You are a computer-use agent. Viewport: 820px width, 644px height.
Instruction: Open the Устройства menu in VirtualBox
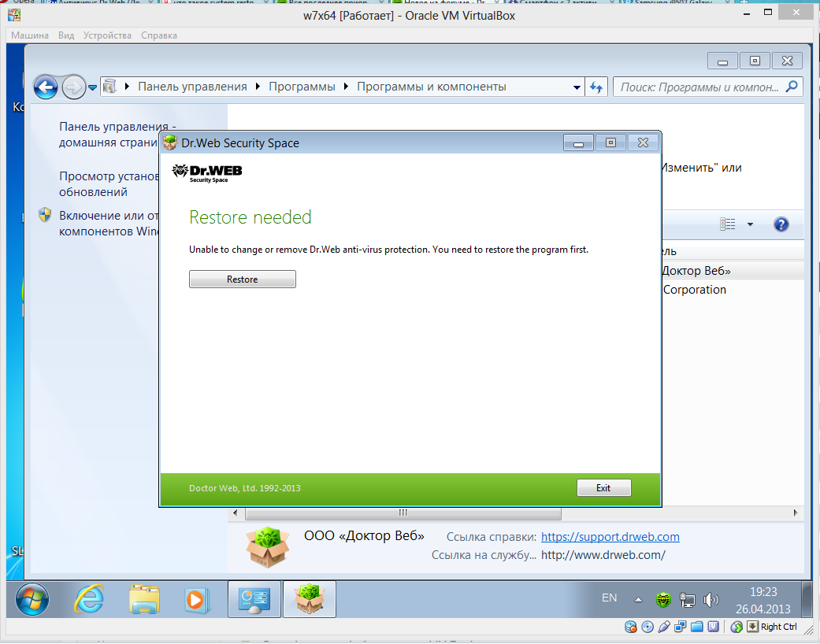point(109,35)
